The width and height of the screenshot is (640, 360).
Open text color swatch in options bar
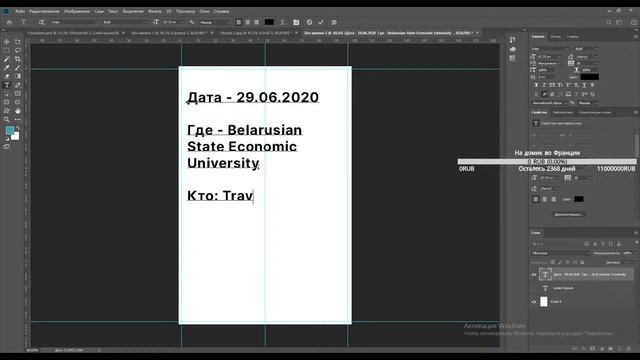point(269,22)
